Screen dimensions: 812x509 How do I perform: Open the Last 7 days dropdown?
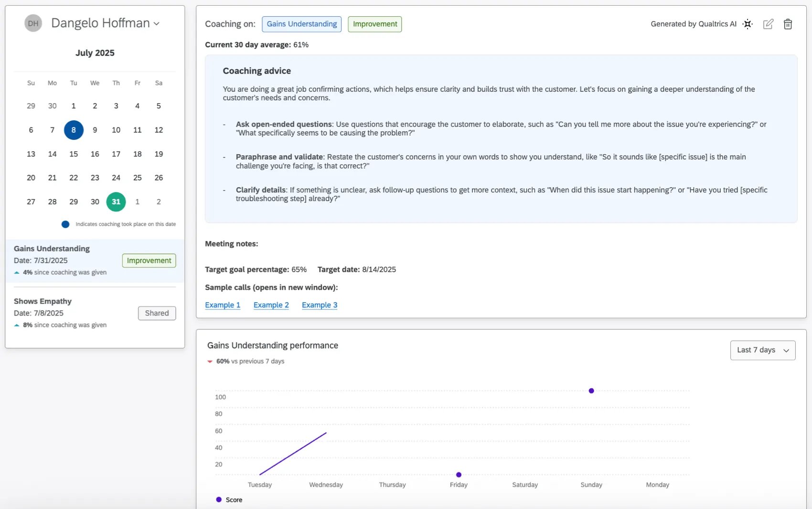pyautogui.click(x=762, y=350)
